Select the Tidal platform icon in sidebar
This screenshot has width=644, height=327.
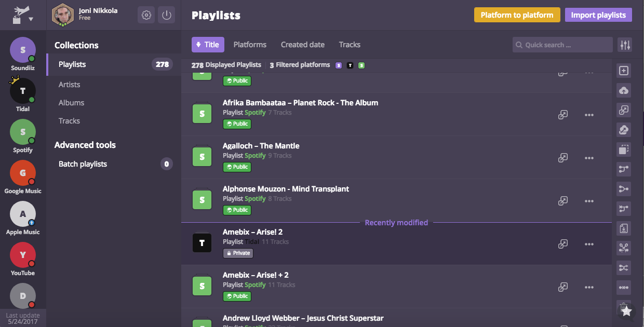pos(23,91)
